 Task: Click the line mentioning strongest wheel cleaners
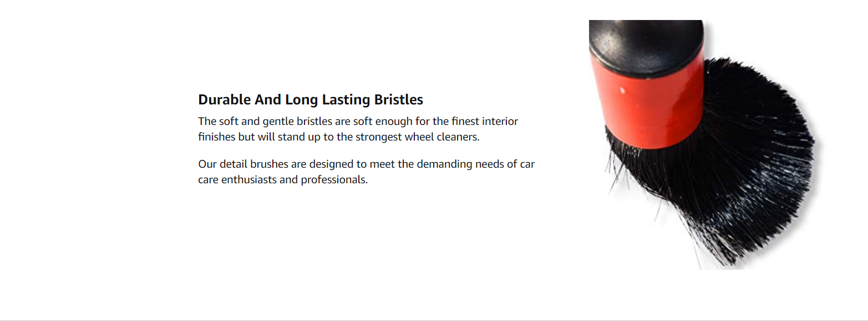[x=338, y=137]
